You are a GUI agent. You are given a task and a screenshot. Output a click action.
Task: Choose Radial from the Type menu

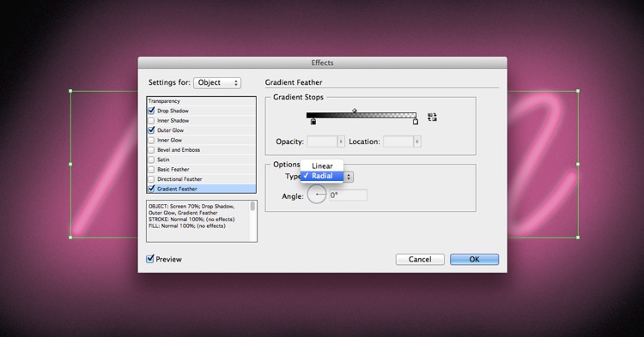tap(322, 176)
